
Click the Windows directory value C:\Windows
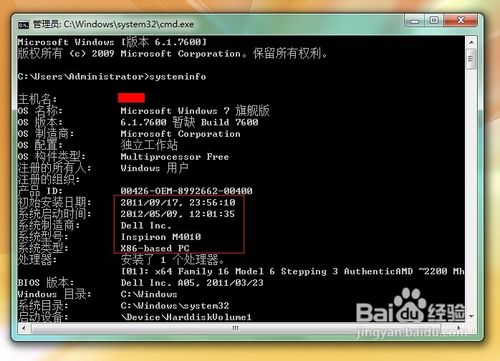149,294
